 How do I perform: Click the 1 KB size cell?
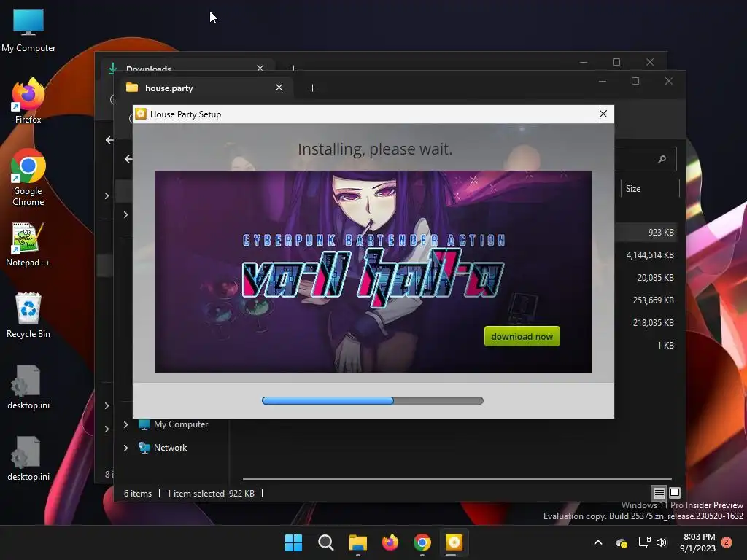pos(665,345)
